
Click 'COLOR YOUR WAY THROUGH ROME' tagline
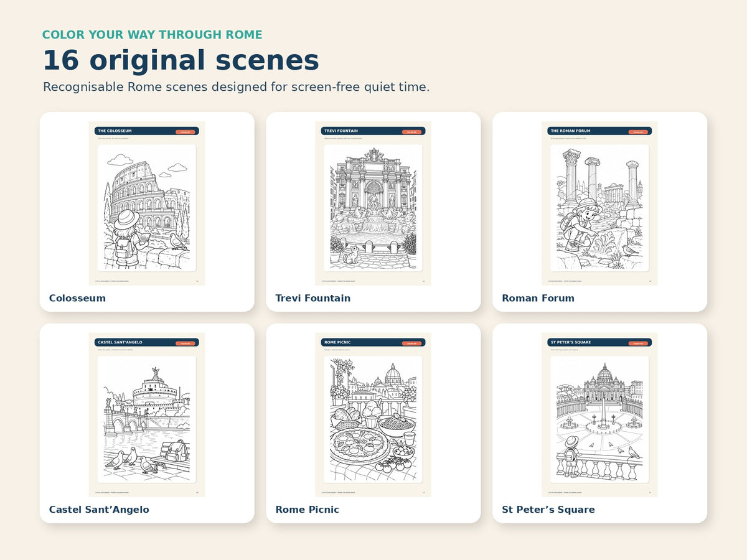(153, 35)
